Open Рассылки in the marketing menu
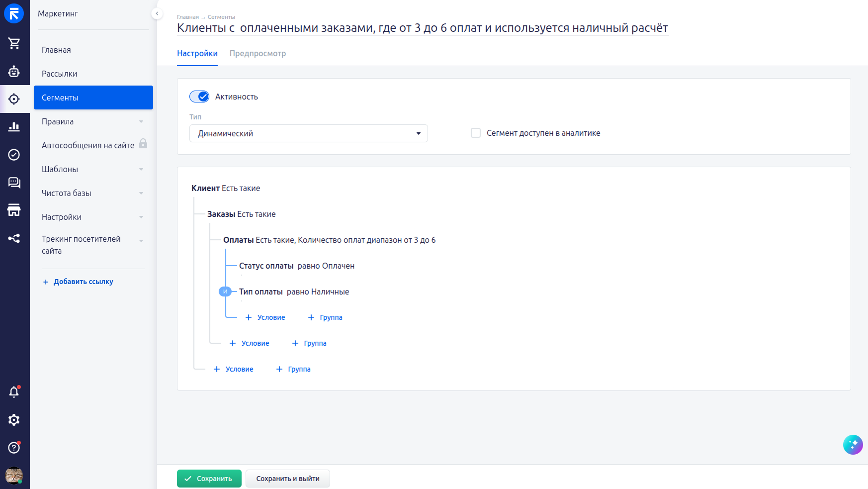868x489 pixels. (60, 74)
